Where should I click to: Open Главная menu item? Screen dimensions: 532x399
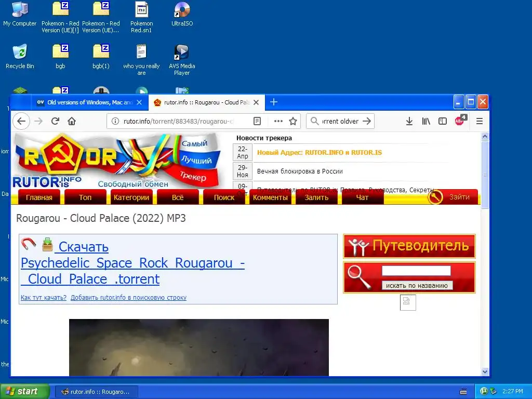[x=39, y=197]
